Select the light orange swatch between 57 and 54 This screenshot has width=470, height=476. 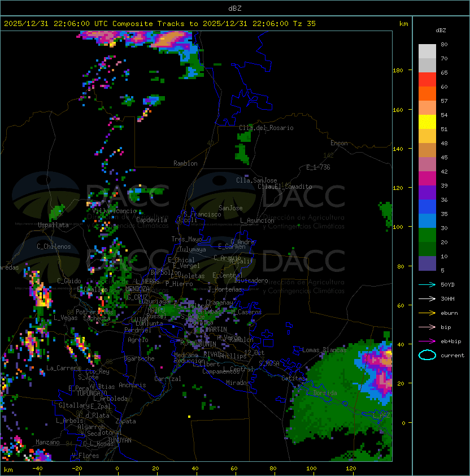click(x=427, y=108)
